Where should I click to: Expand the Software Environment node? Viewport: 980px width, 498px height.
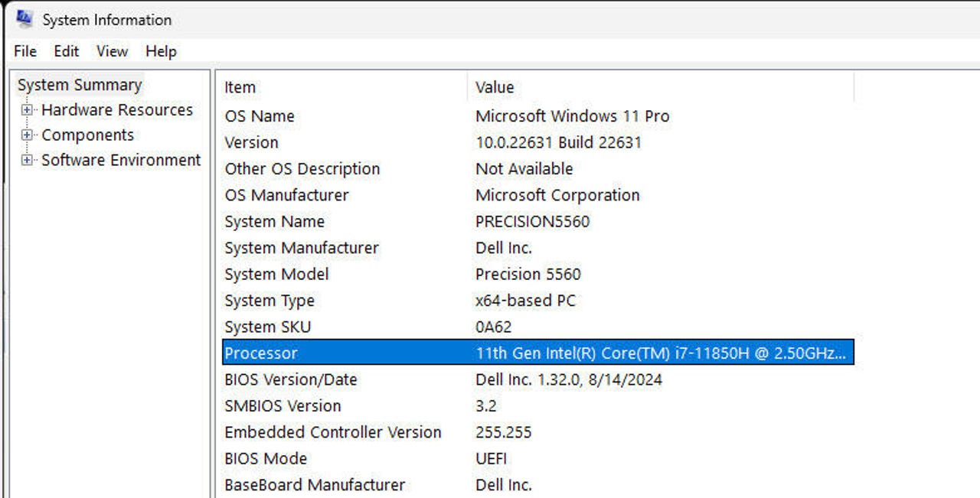(x=28, y=161)
